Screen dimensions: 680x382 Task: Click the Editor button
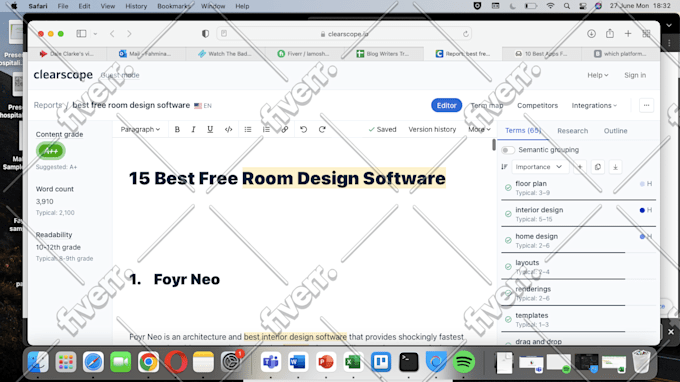pos(446,105)
